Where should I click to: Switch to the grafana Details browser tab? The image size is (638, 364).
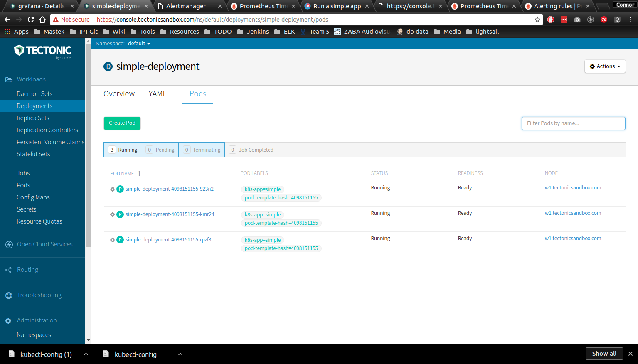[x=42, y=6]
